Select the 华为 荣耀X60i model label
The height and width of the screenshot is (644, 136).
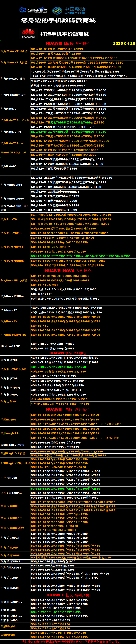(10, 588)
